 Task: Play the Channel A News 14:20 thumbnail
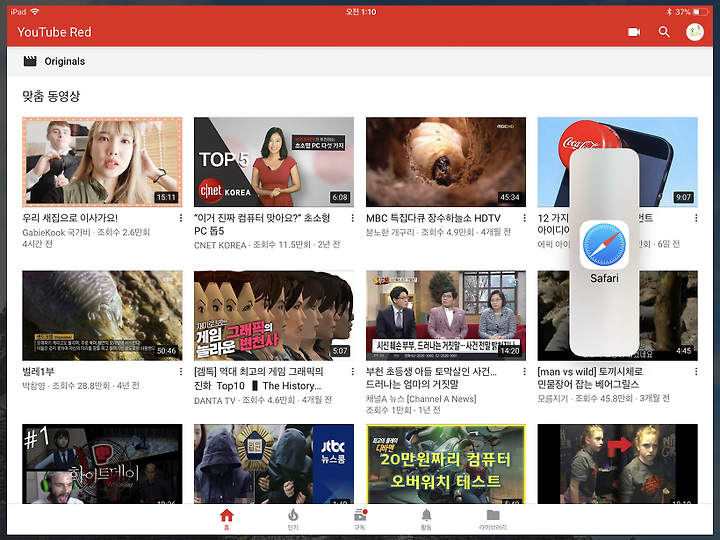coord(445,315)
